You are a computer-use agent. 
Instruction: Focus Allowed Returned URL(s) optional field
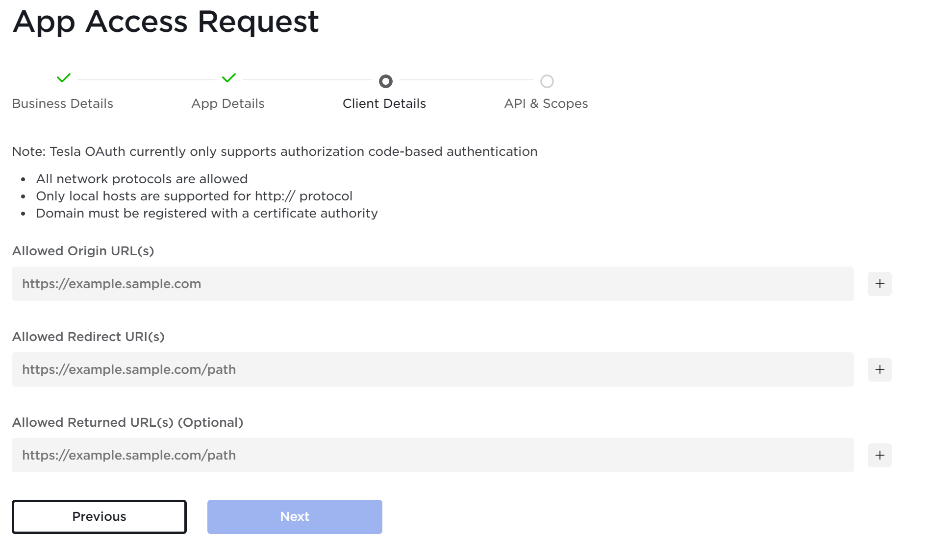coord(432,455)
